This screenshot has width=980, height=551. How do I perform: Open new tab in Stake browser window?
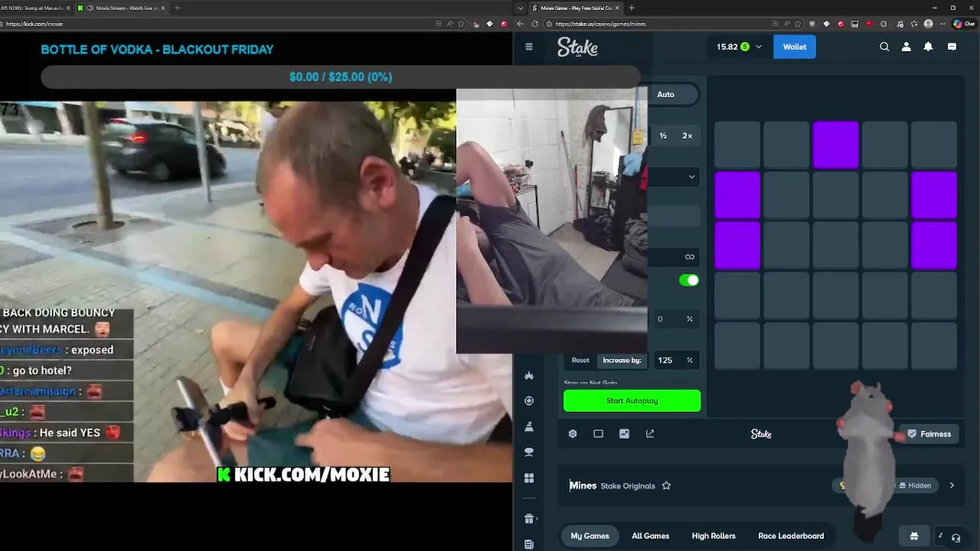coord(631,8)
